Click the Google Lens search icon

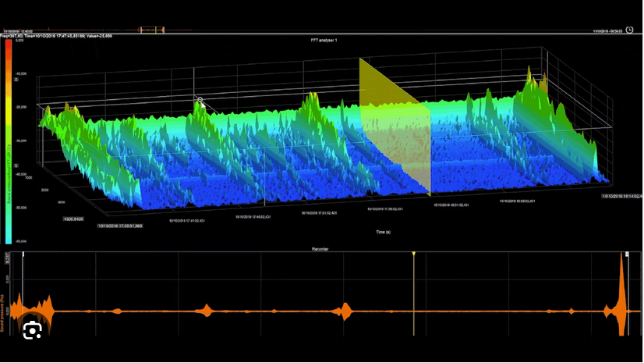point(32,331)
